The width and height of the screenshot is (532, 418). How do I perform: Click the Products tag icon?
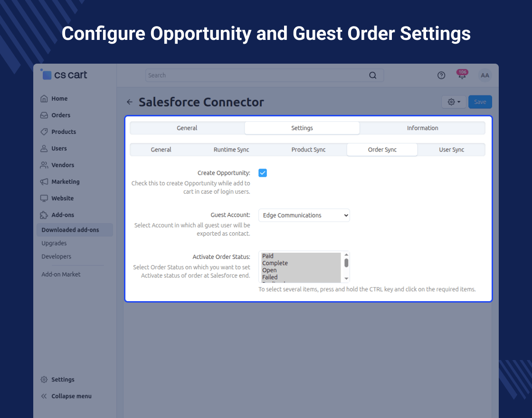tap(44, 132)
